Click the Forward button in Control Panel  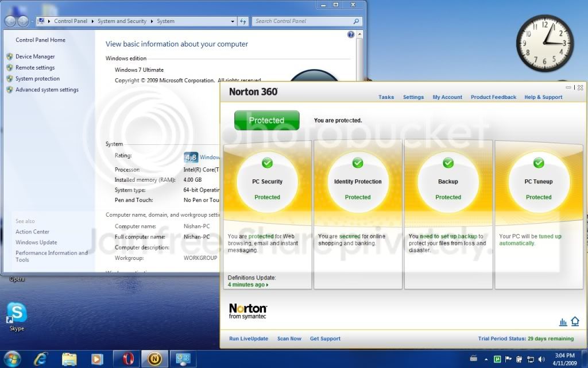coord(23,21)
